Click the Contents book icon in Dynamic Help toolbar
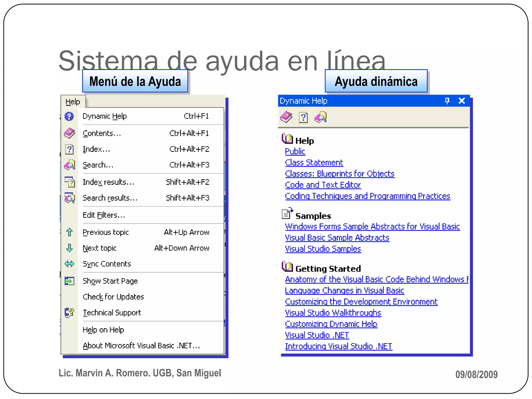 286,117
